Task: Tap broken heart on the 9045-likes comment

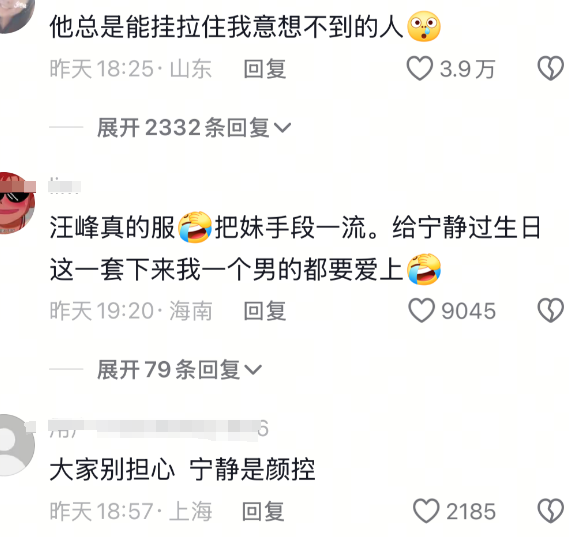Action: pos(550,311)
